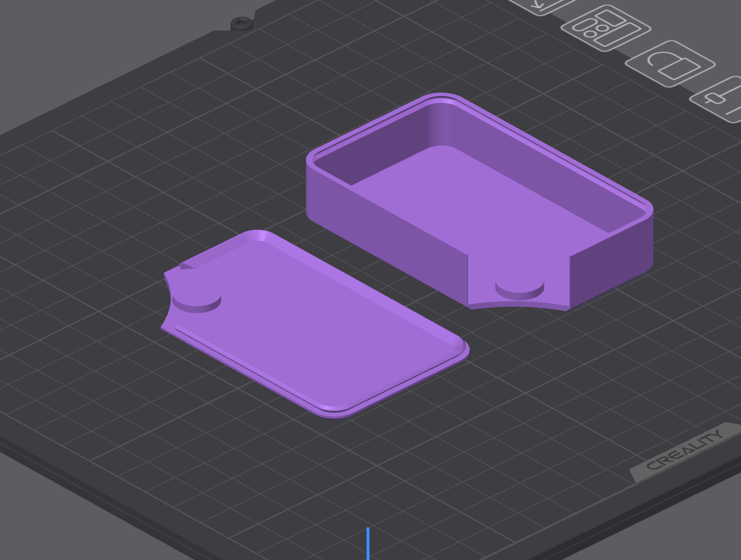
Task: Click the blue axis line at the bottom
Action: pos(368,543)
